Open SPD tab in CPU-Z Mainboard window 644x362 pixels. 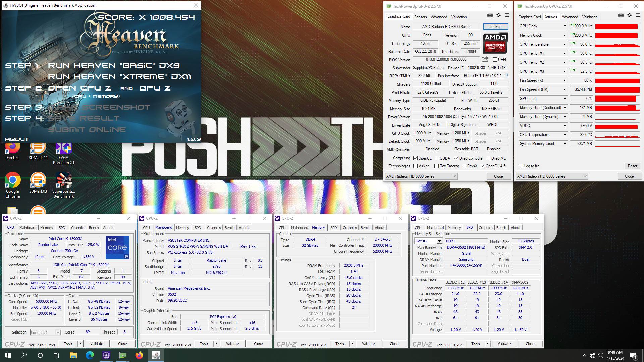pos(198,228)
